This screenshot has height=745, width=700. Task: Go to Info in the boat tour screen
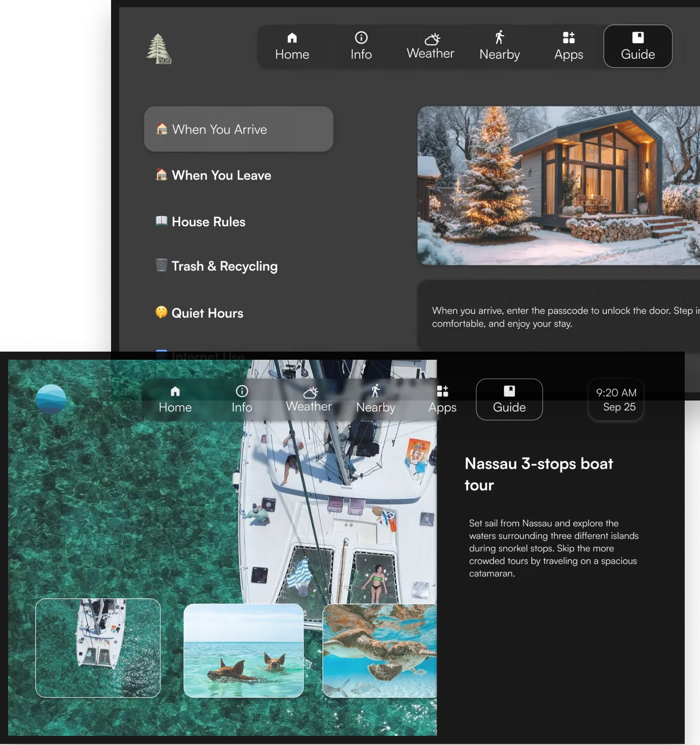242,400
